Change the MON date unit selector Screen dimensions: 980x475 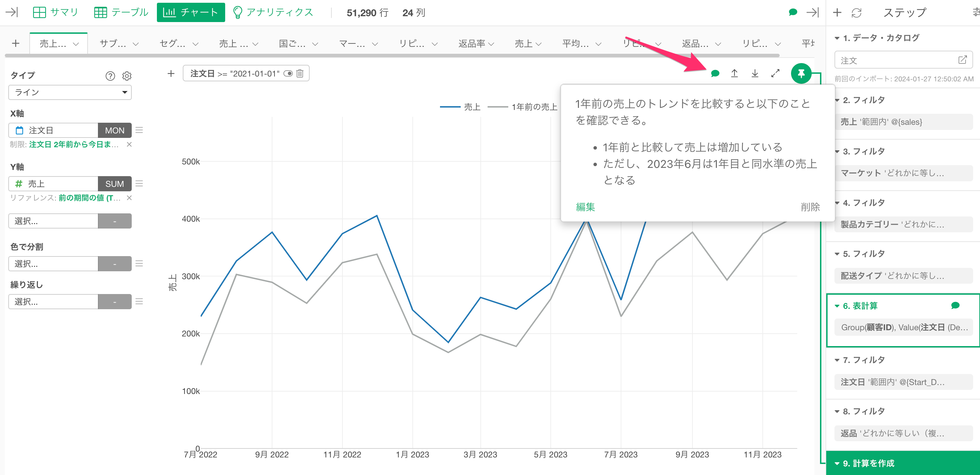(x=114, y=130)
